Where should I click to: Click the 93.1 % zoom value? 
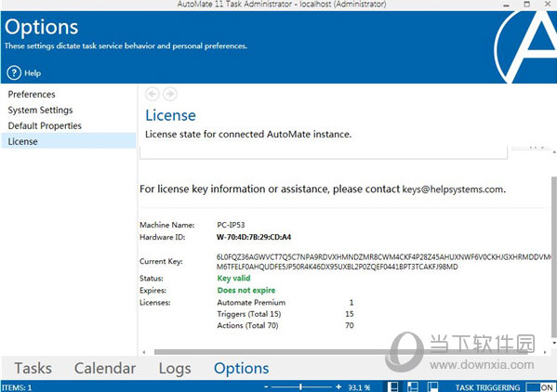(359, 387)
